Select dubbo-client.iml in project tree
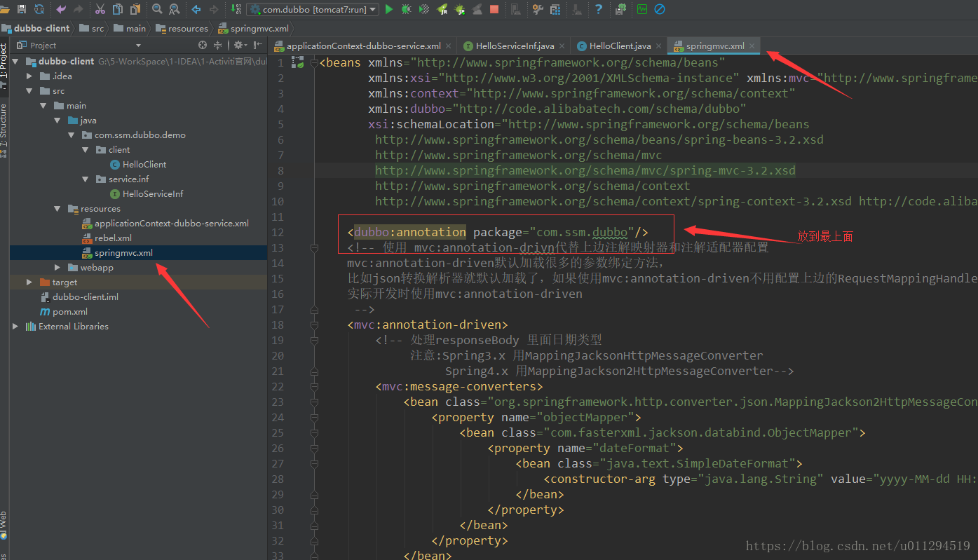Viewport: 978px width, 560px height. click(x=79, y=297)
